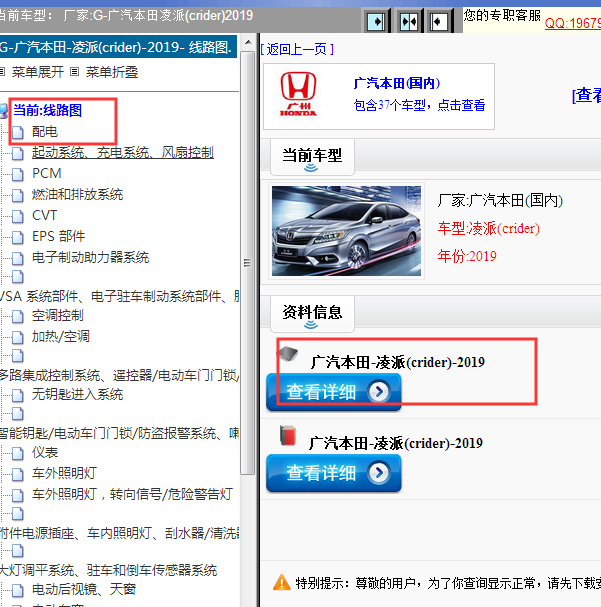601x607 pixels.
Task: Open 加热/空调 entry
Action: click(61, 336)
